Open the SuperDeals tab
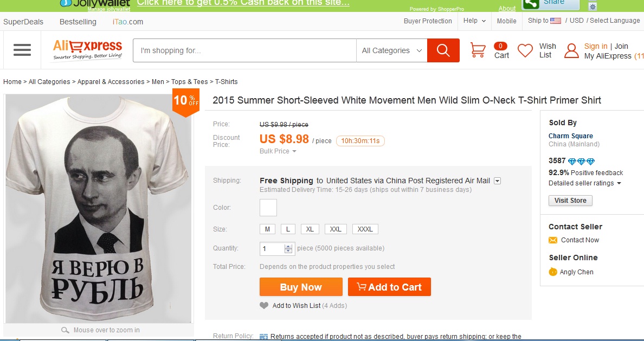This screenshot has height=341, width=644. 23,22
